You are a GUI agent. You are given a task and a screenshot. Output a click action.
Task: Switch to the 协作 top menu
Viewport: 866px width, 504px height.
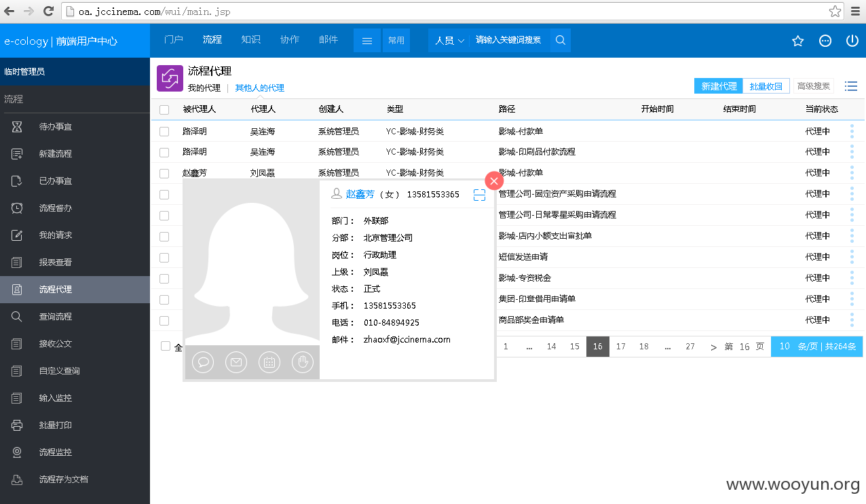point(290,39)
